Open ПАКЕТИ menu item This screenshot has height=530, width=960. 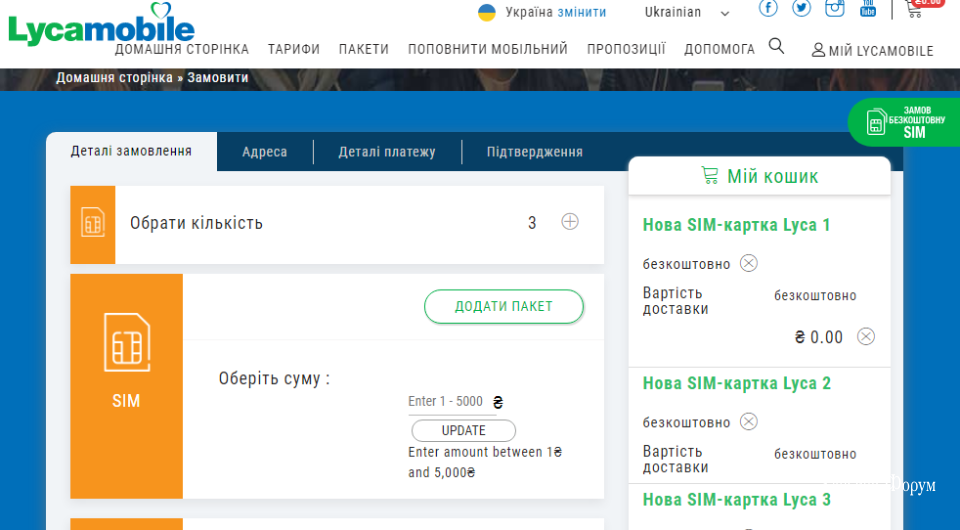pos(364,49)
